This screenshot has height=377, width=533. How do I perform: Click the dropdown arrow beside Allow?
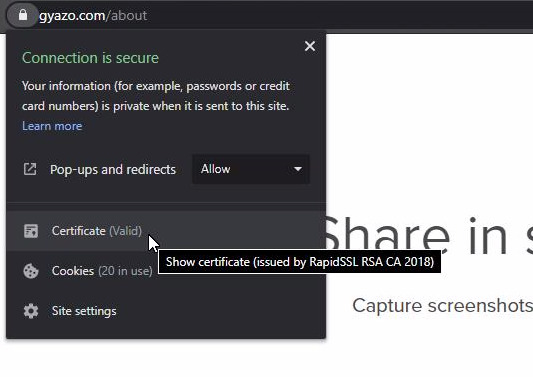point(298,169)
